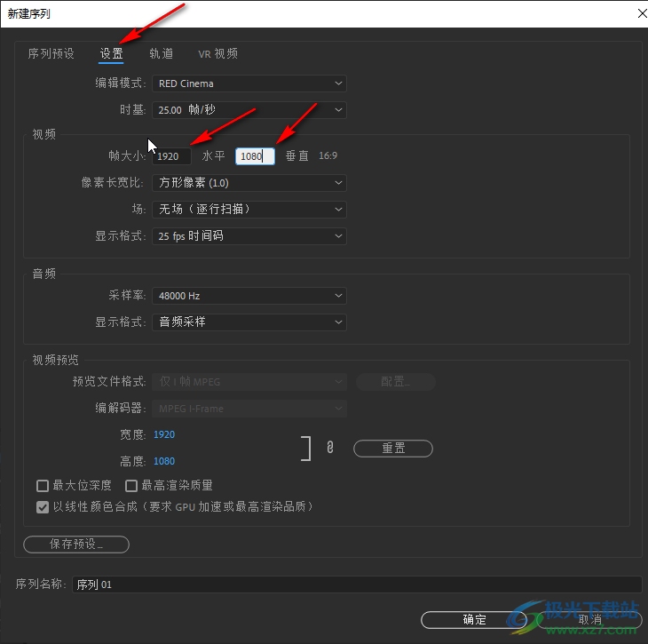Click the 序列名称 input field
648x644 pixels.
[357, 584]
